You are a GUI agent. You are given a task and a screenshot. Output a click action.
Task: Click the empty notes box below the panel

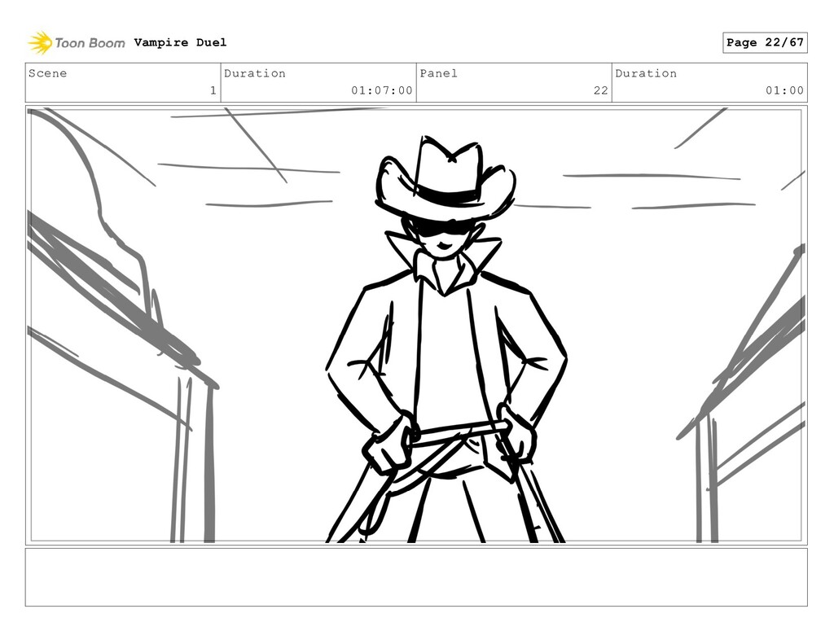tap(416, 577)
